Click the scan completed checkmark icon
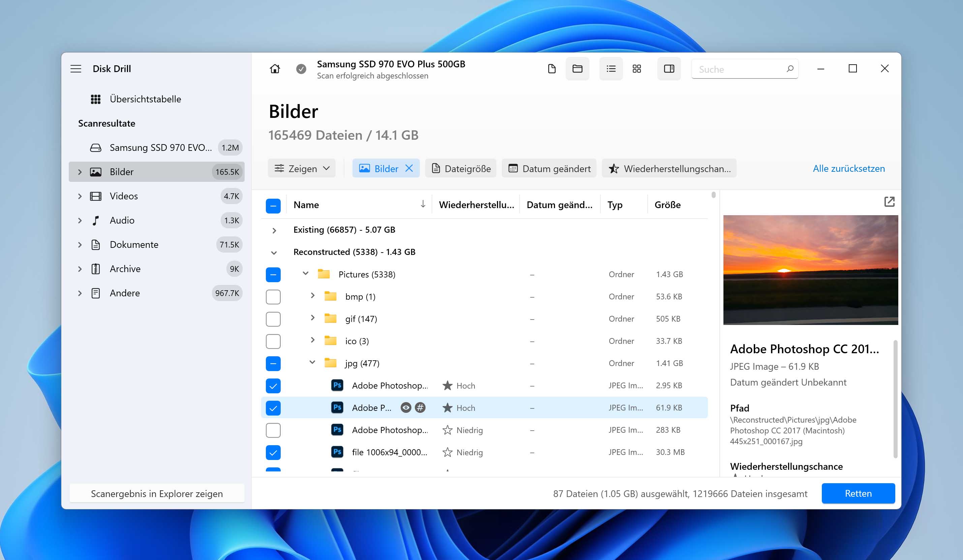963x560 pixels. (301, 69)
